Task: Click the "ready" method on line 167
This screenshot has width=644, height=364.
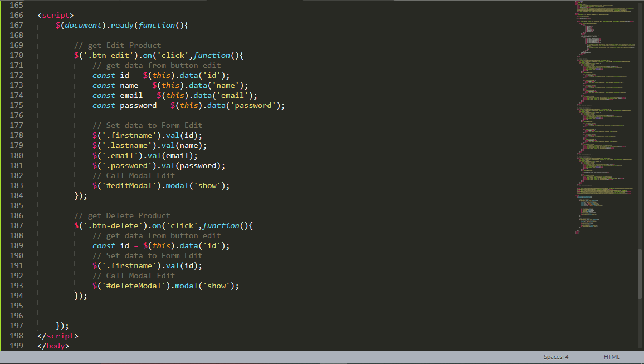Action: click(122, 26)
